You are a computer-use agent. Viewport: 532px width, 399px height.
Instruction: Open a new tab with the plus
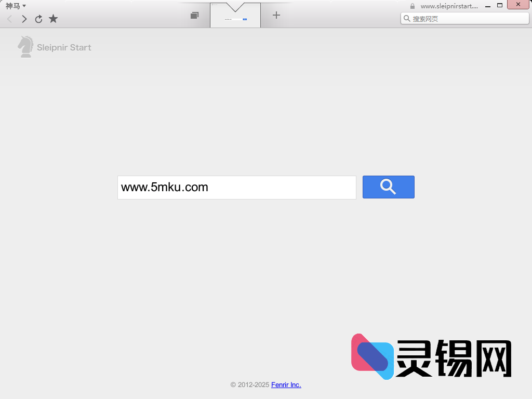click(276, 15)
